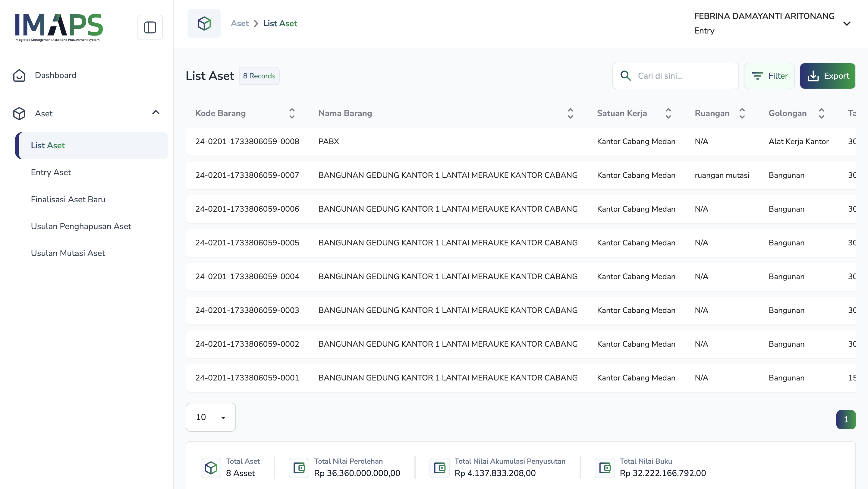Focus the 'Cari di sini' search field

pyautogui.click(x=684, y=76)
